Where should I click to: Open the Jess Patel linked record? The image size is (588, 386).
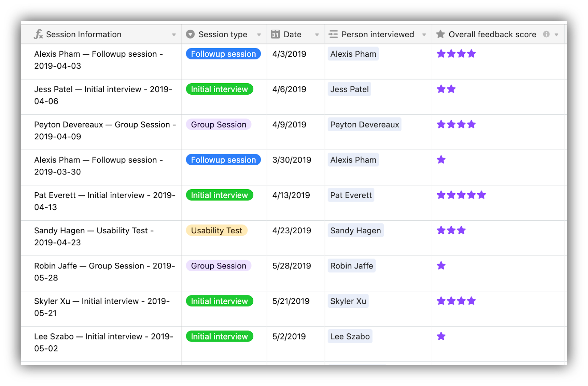349,89
